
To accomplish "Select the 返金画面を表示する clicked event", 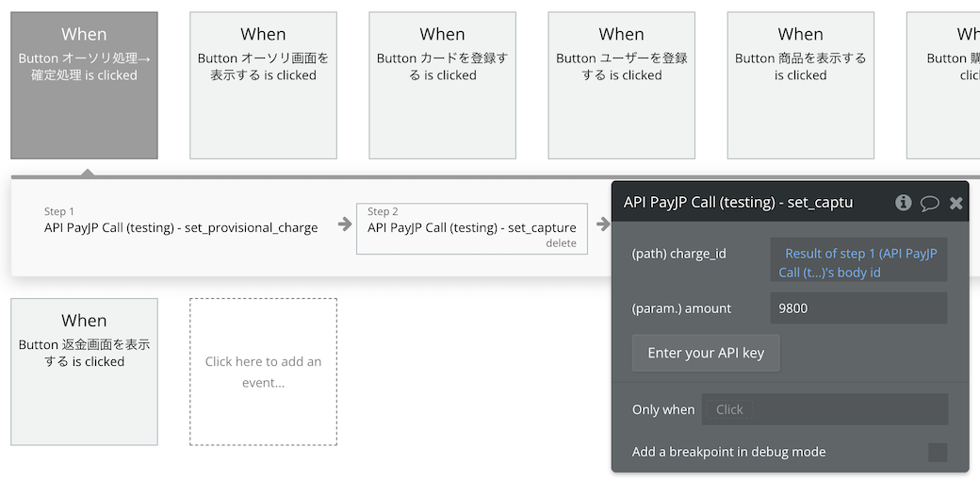I will 85,372.
